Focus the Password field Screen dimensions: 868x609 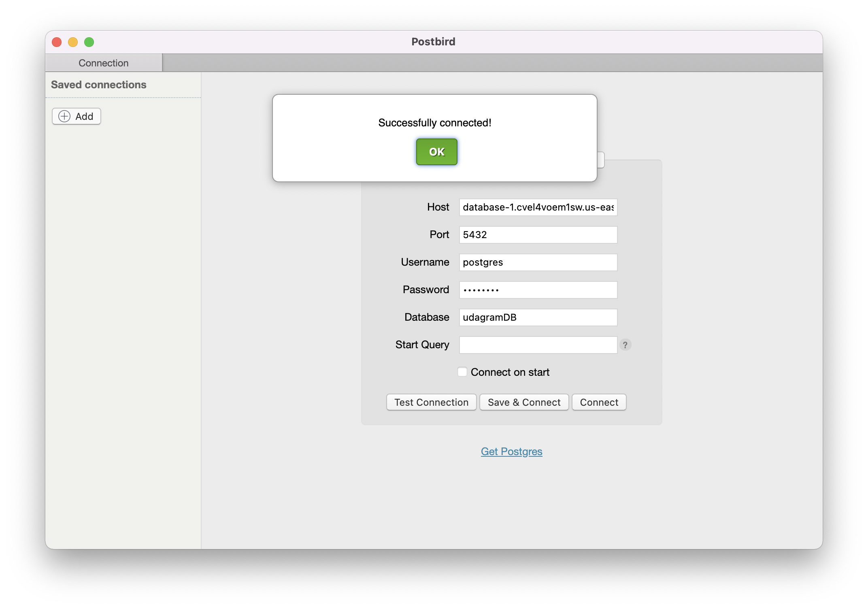pos(538,290)
